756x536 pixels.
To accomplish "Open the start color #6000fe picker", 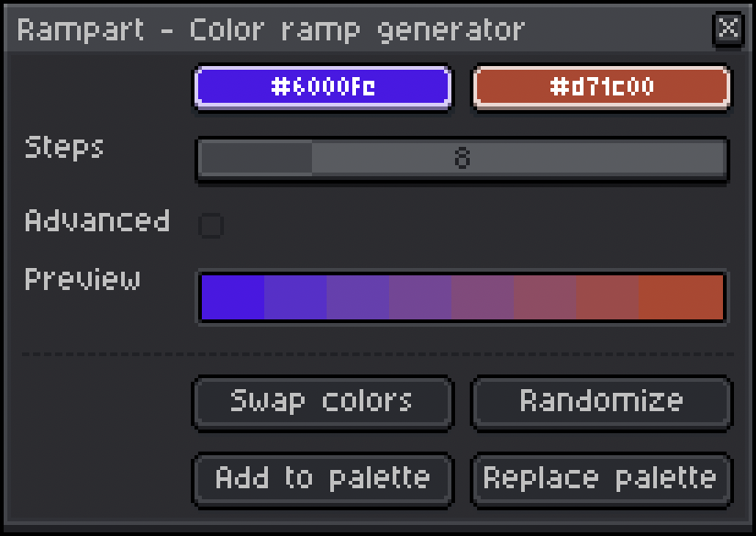I will (x=323, y=87).
